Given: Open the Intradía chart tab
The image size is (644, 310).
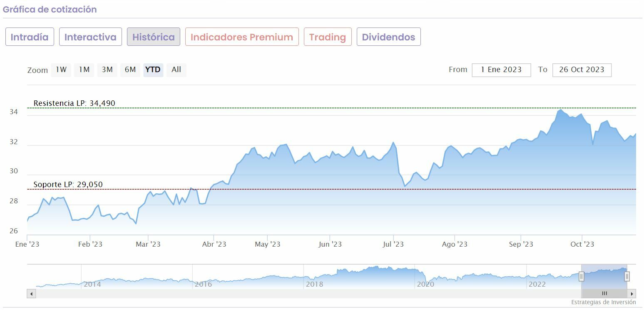Looking at the screenshot, I should (x=30, y=37).
